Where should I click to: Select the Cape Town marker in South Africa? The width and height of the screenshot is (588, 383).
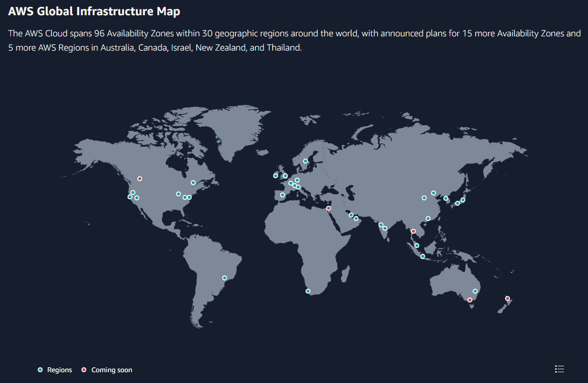click(308, 291)
